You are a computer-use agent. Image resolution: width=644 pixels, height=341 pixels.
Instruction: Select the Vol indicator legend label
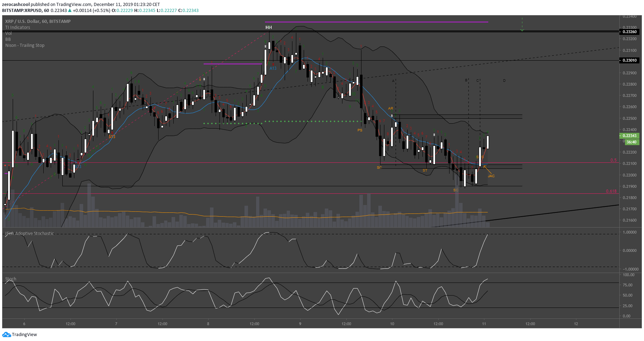pyautogui.click(x=8, y=33)
